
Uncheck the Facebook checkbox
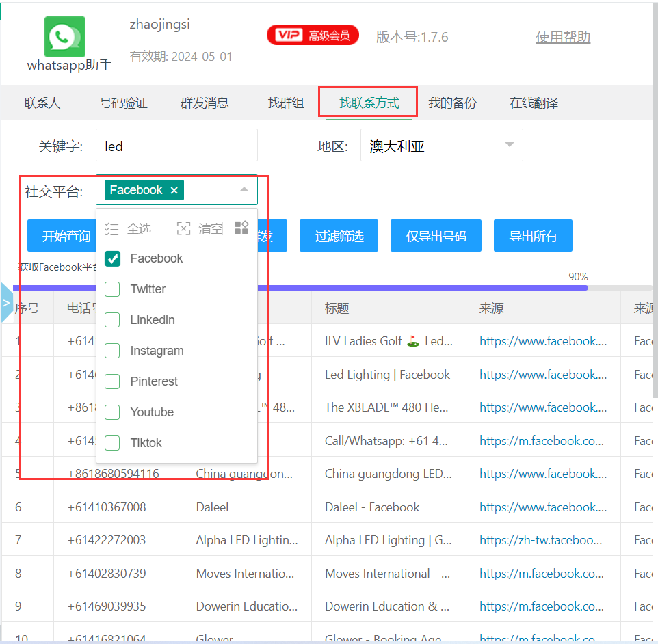(x=112, y=258)
